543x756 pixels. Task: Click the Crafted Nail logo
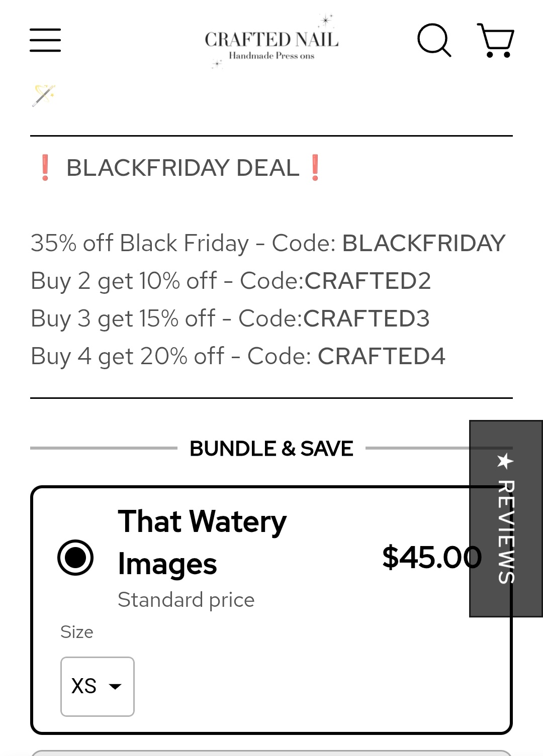click(271, 43)
